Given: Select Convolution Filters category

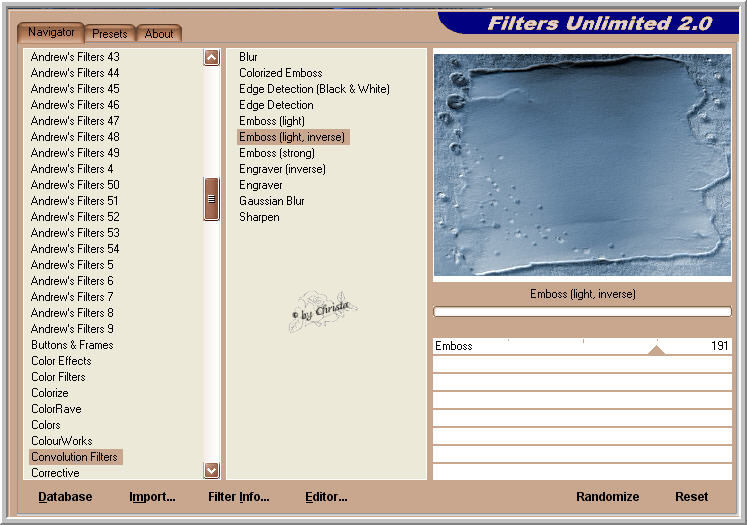Looking at the screenshot, I should point(76,457).
